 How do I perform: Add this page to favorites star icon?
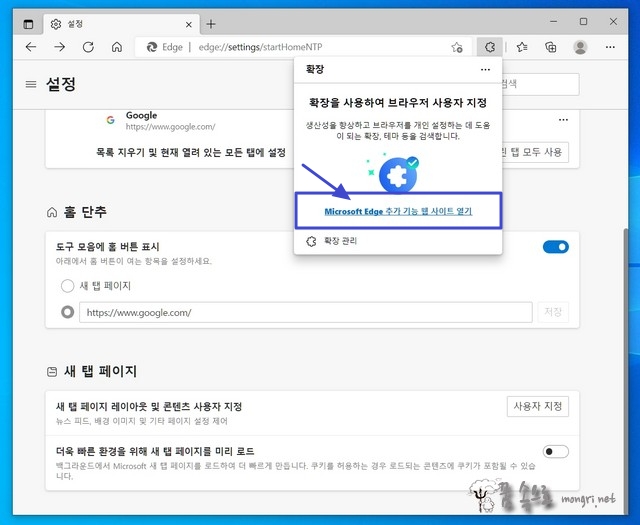457,47
